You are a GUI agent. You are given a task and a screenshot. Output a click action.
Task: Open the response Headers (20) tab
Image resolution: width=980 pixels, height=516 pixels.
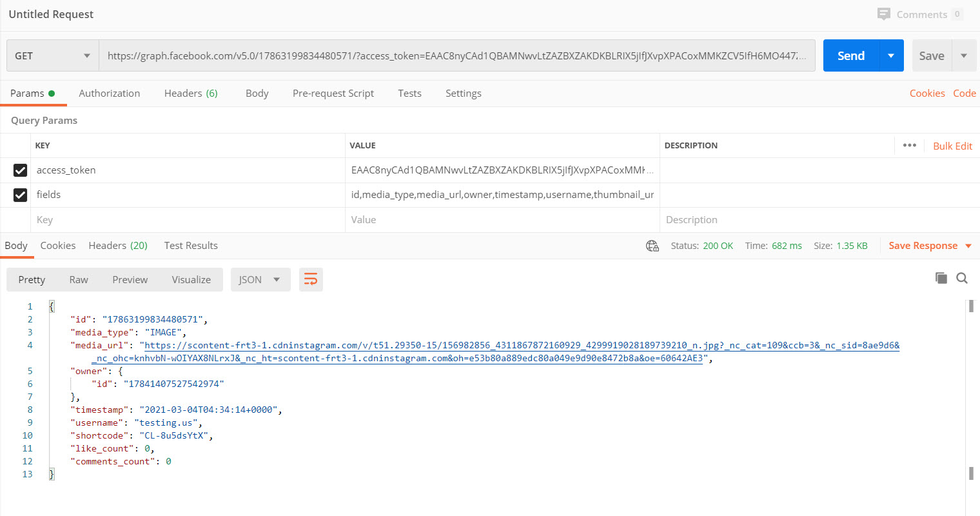118,246
